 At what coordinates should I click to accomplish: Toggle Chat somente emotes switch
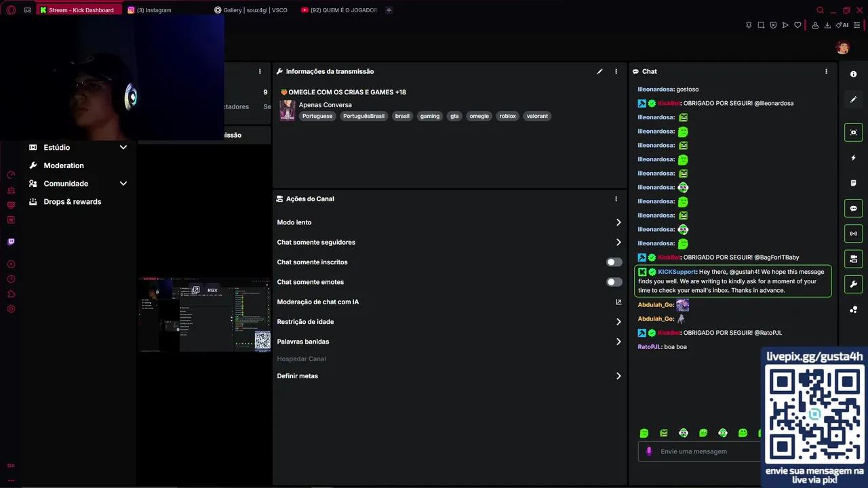tap(614, 282)
